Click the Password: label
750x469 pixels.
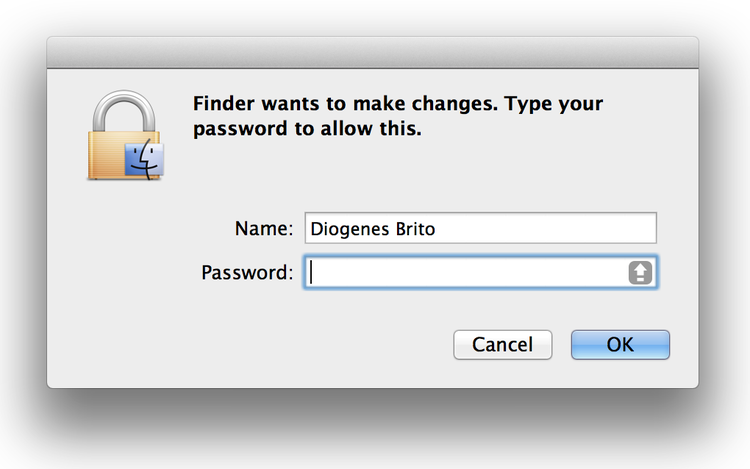click(247, 273)
